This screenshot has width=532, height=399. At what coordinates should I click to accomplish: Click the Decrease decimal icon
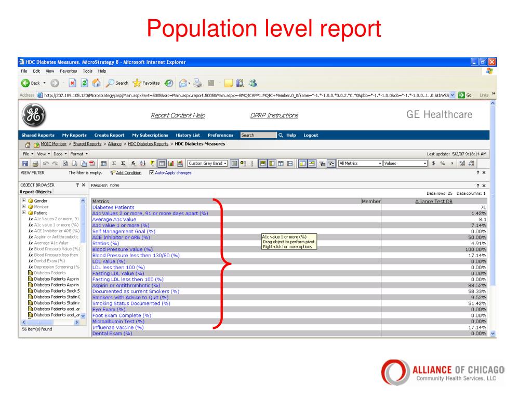(471, 164)
